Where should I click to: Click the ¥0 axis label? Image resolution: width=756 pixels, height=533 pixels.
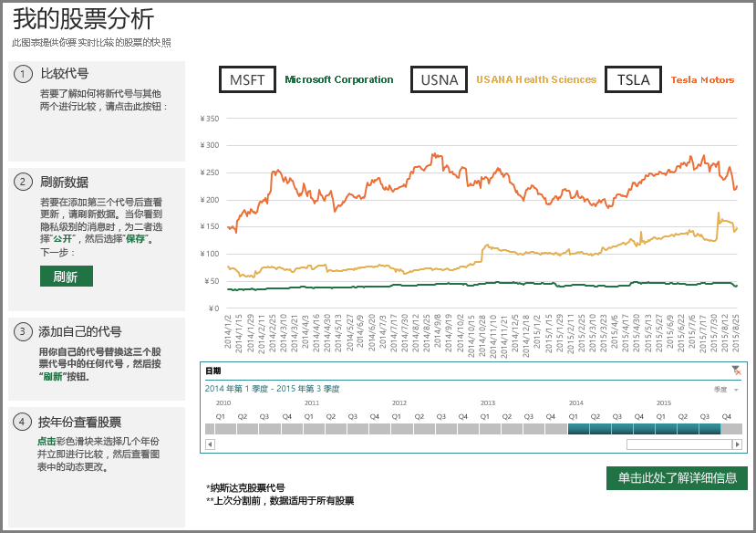[x=213, y=308]
